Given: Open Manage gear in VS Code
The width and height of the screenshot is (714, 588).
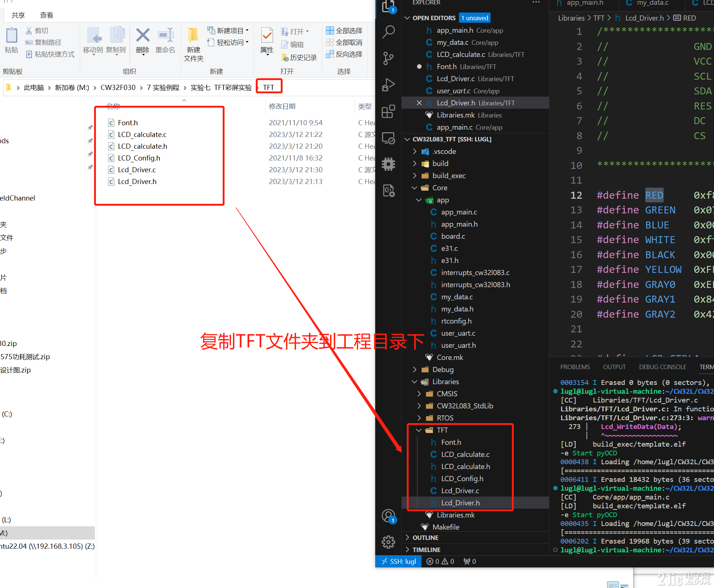Looking at the screenshot, I should 388,542.
